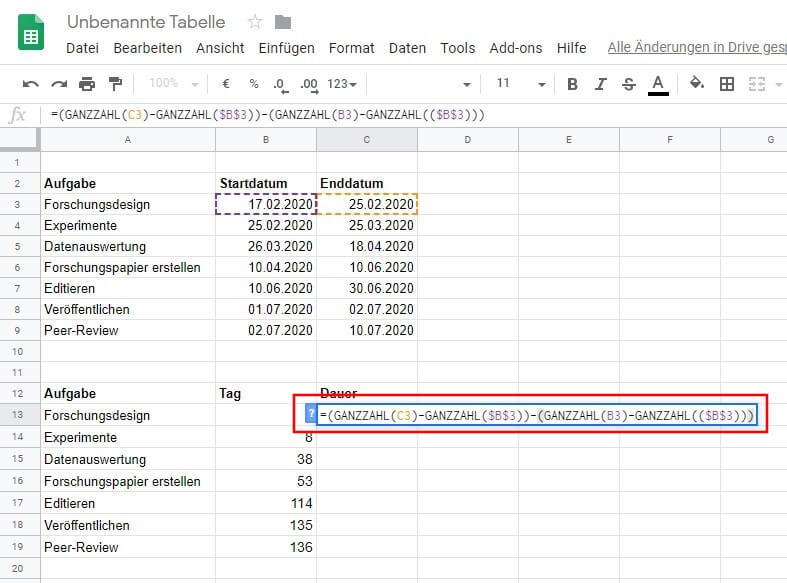The height and width of the screenshot is (583, 787).
Task: Open the 123 number format dropdown
Action: pos(342,84)
